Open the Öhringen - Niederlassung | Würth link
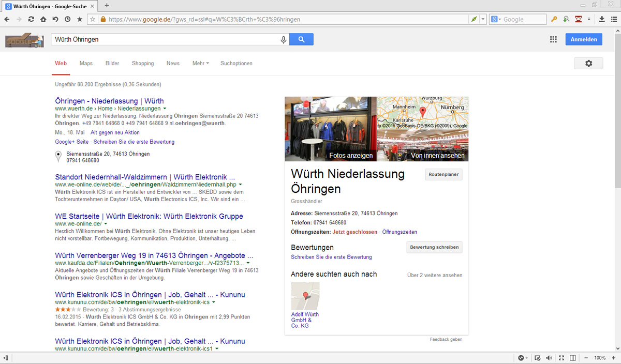Screen dimensions: 621x364 109,101
